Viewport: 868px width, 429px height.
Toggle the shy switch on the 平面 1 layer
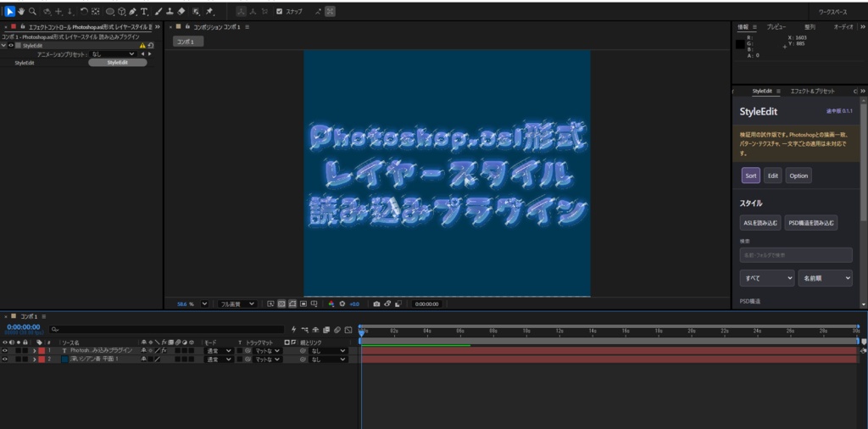tap(143, 359)
